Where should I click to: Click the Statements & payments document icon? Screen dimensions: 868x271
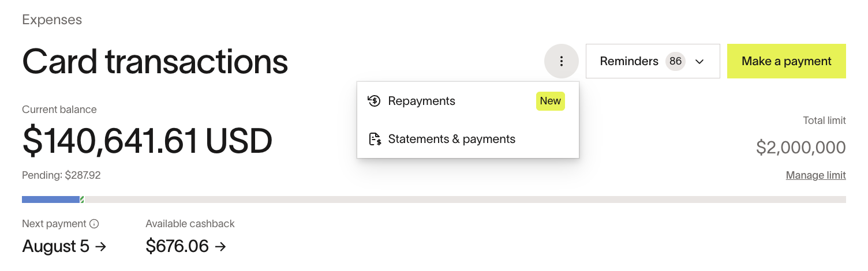tap(374, 139)
